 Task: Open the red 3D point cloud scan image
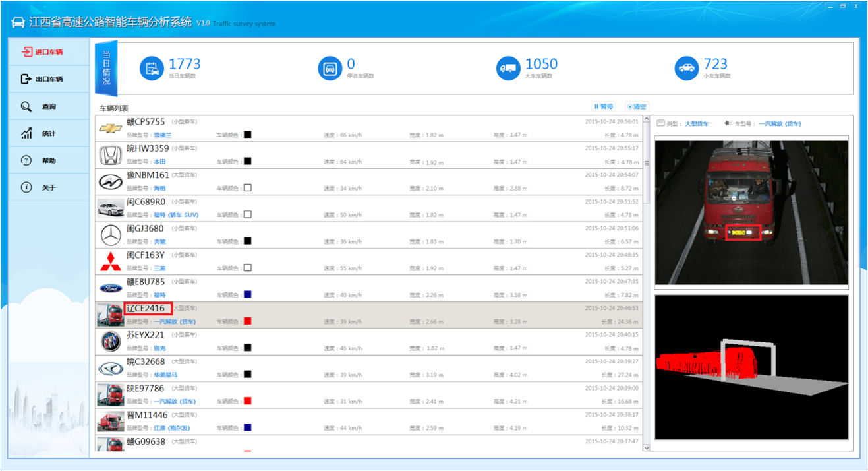tap(751, 367)
